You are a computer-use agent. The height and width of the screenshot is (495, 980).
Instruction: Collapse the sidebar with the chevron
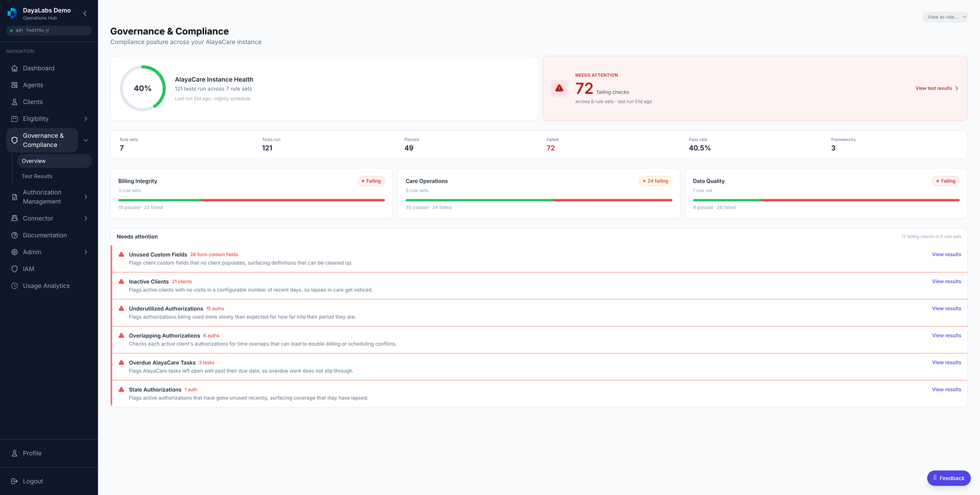point(85,13)
